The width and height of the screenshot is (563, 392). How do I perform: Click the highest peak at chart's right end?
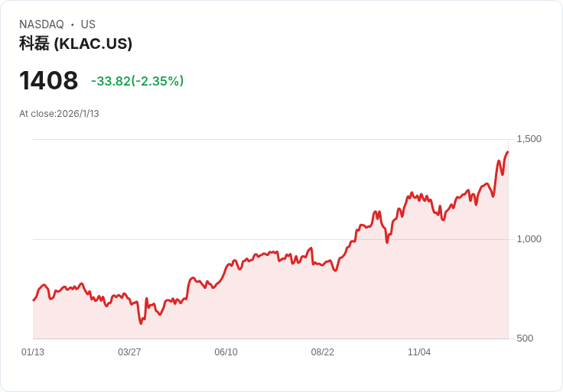pyautogui.click(x=507, y=152)
